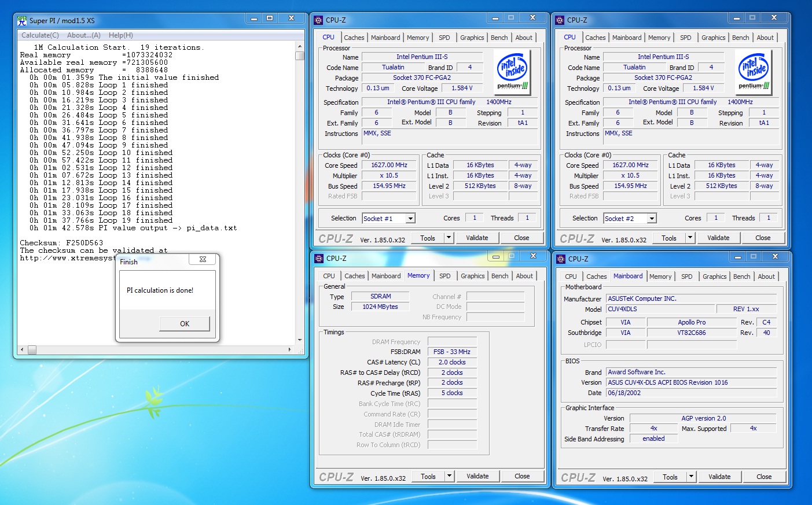
Task: Click CAS# Latency value 2.0 clocks
Action: [452, 362]
